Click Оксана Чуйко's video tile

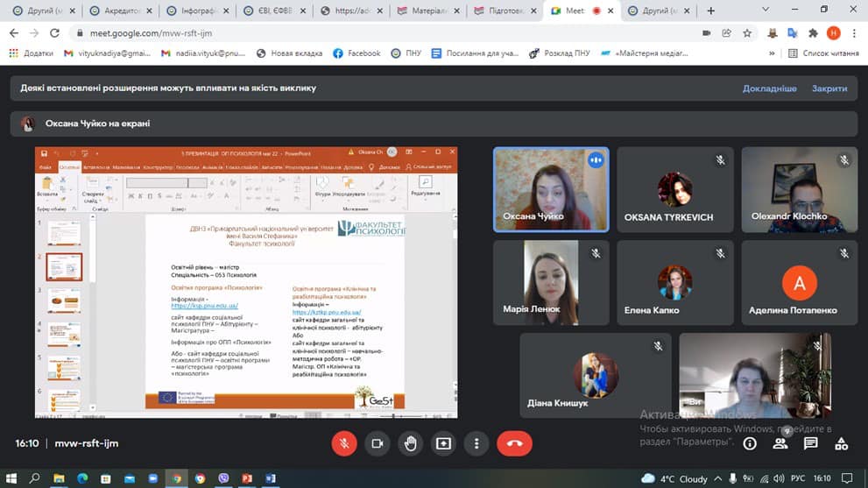[551, 188]
